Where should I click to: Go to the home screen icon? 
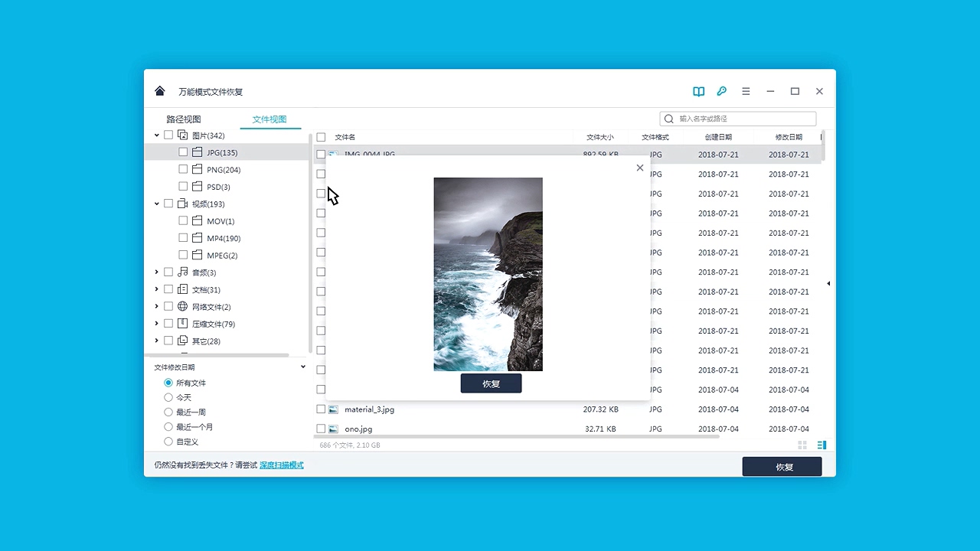(159, 91)
